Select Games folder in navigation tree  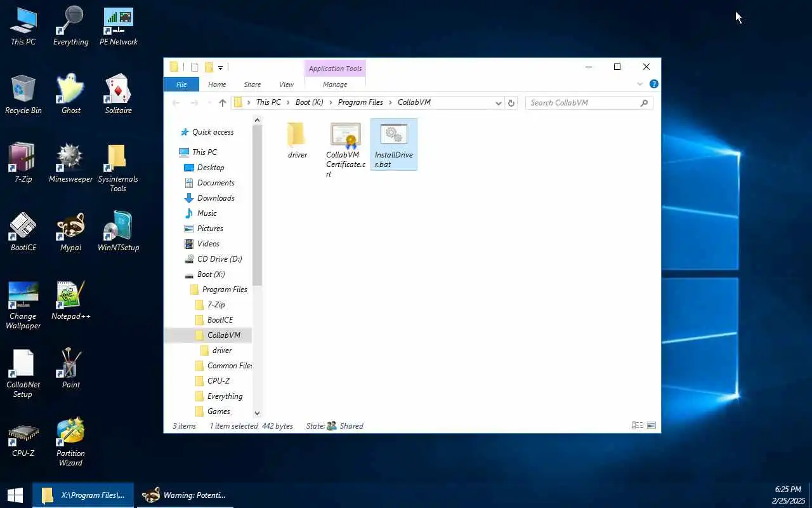(x=219, y=411)
